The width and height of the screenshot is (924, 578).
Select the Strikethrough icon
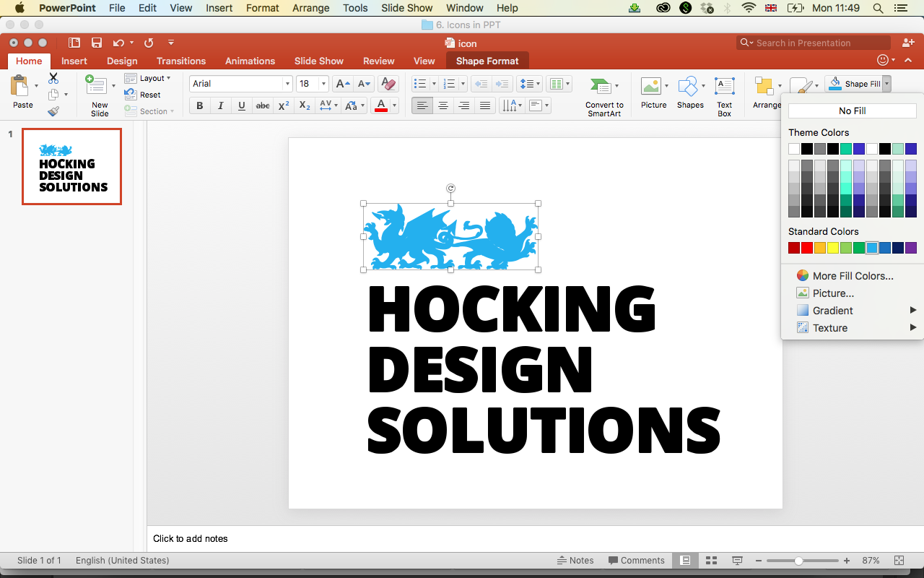click(x=262, y=105)
